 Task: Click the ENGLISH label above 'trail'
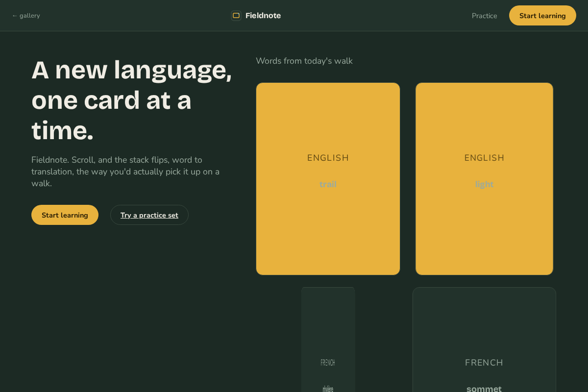point(328,158)
